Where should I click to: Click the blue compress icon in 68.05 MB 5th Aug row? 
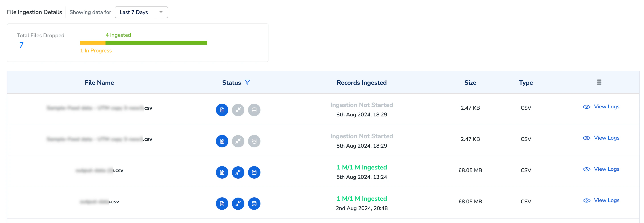(238, 173)
